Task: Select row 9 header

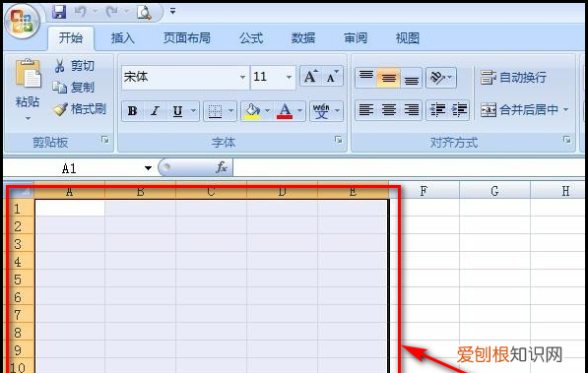Action: 18,350
